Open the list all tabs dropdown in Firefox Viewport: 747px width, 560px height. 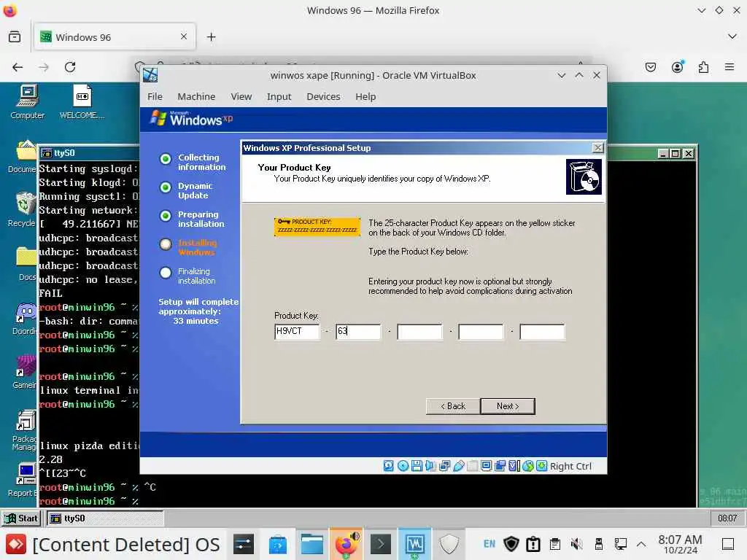[x=732, y=36]
